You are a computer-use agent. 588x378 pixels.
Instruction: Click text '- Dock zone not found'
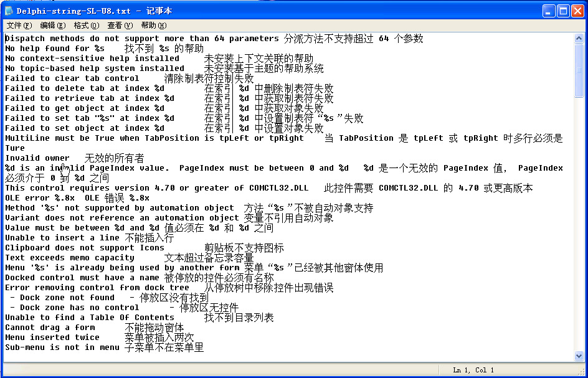click(x=62, y=298)
